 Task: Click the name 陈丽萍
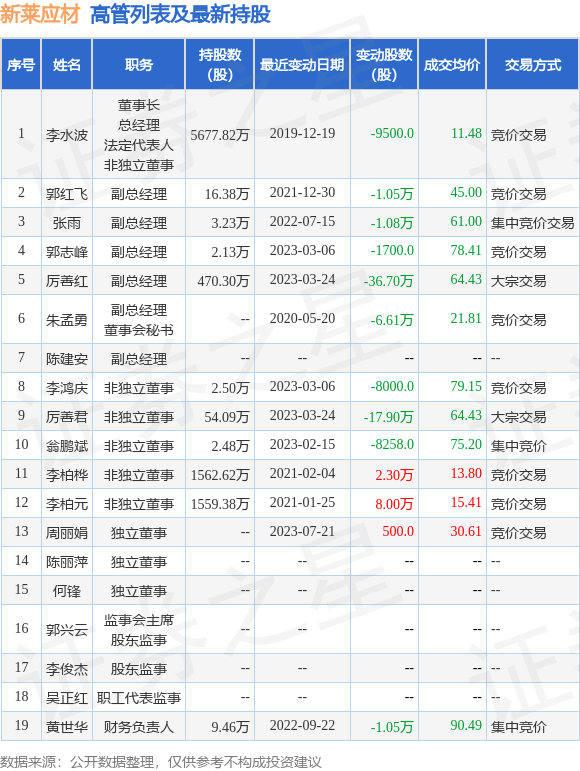point(67,562)
